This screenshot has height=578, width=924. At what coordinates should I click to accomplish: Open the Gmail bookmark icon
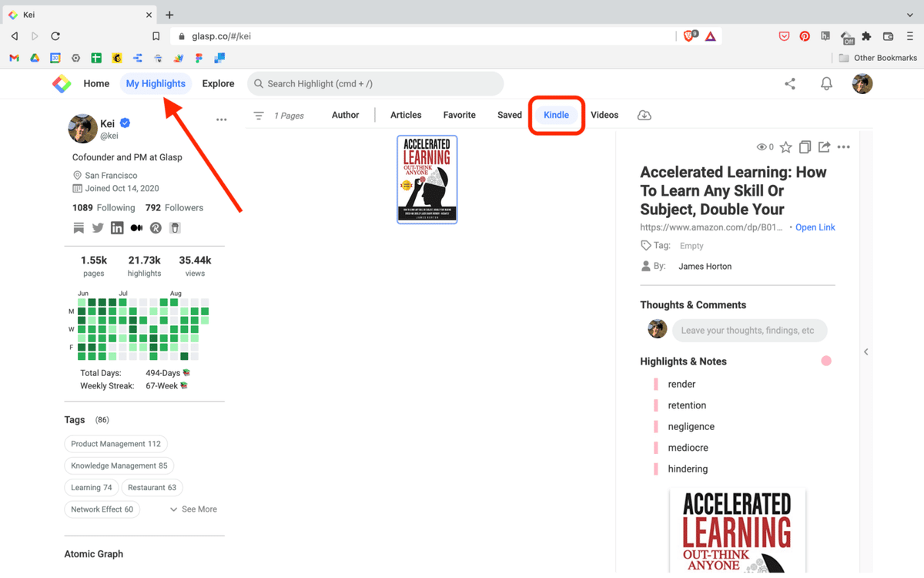click(x=14, y=58)
